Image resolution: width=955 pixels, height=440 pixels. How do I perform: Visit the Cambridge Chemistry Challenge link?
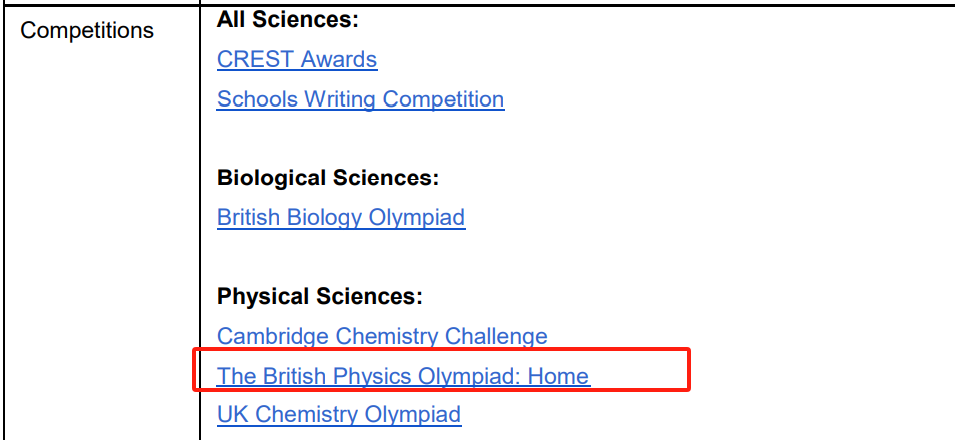pyautogui.click(x=382, y=337)
